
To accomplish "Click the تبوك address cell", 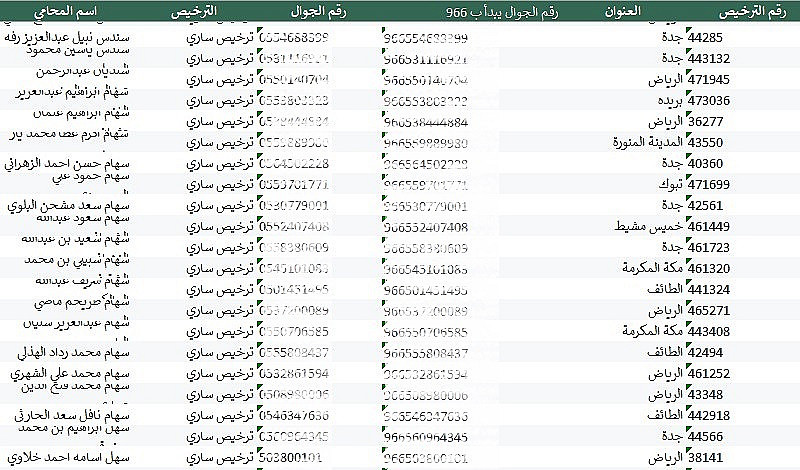I will [x=670, y=184].
